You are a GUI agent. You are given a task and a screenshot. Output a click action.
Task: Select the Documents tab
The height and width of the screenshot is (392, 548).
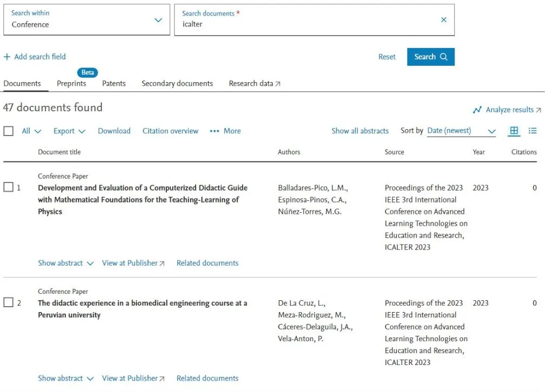pos(22,84)
